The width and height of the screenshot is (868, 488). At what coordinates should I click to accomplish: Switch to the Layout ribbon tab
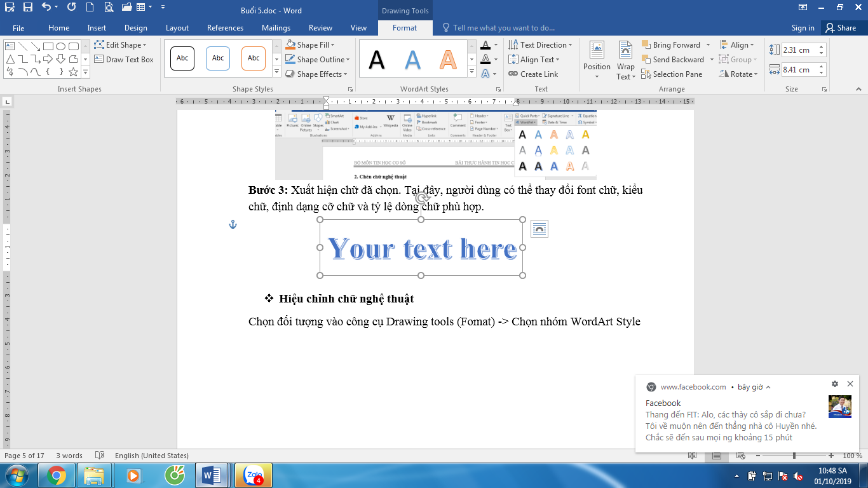point(177,28)
